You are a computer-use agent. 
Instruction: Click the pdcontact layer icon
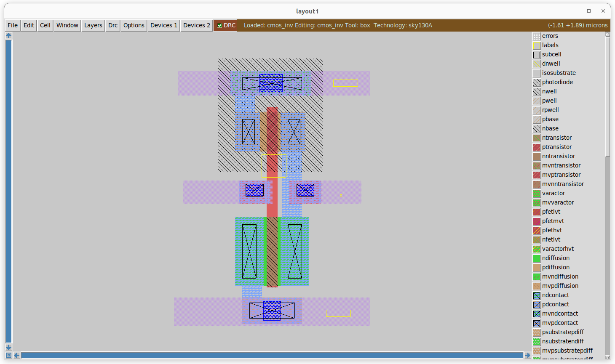(x=537, y=305)
